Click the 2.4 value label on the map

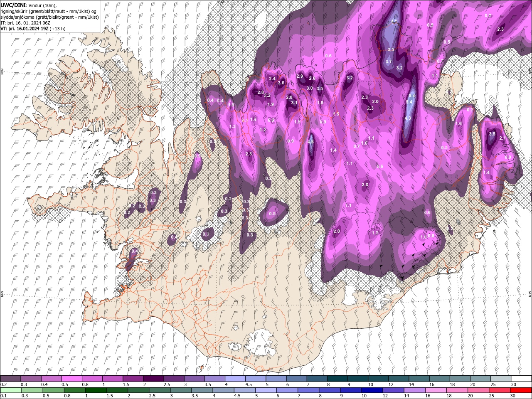point(273,79)
